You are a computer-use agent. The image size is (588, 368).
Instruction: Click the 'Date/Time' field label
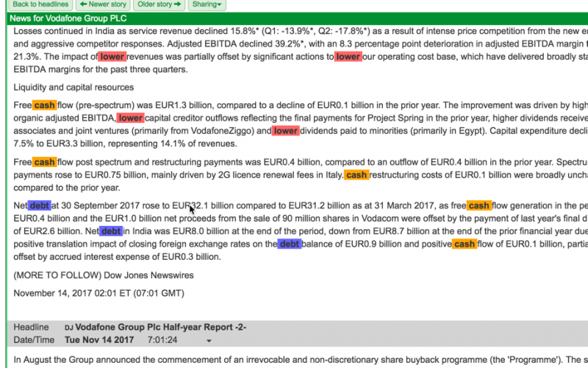point(34,340)
